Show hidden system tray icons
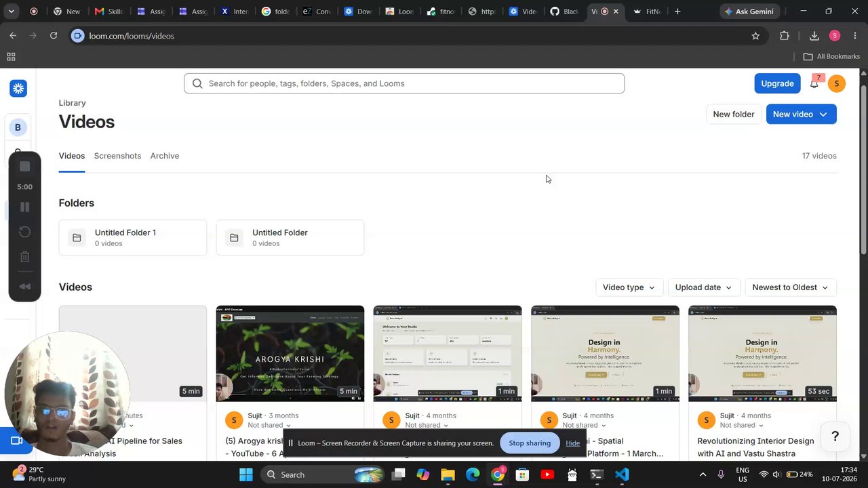 pos(703,474)
